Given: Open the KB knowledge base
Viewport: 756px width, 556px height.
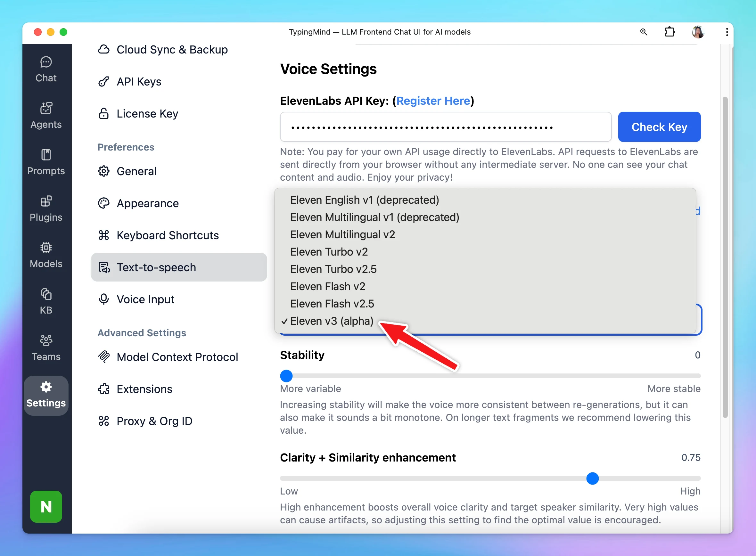Looking at the screenshot, I should (46, 302).
